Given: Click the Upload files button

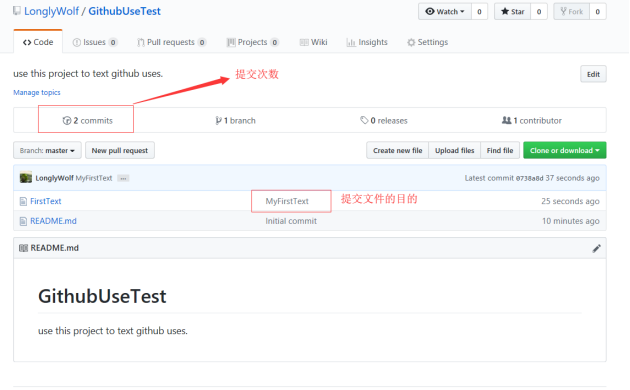Looking at the screenshot, I should point(454,150).
